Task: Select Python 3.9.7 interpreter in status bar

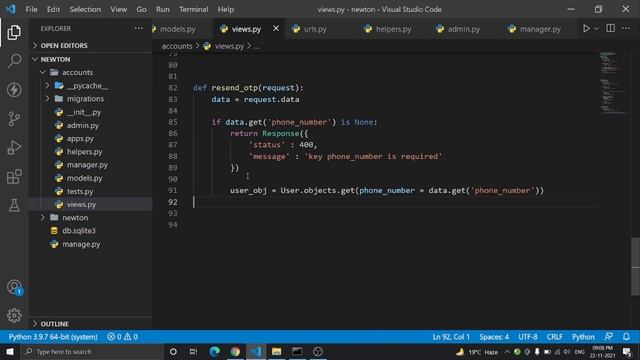Action: pyautogui.click(x=53, y=337)
